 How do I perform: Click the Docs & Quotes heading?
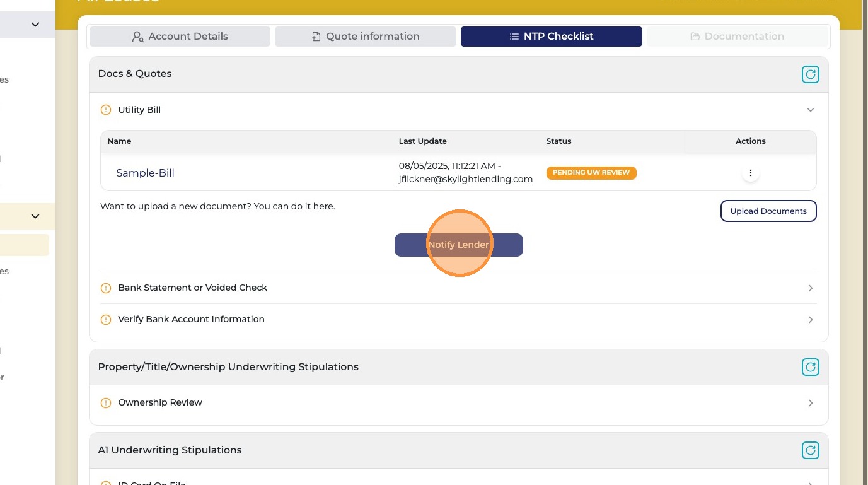[135, 74]
